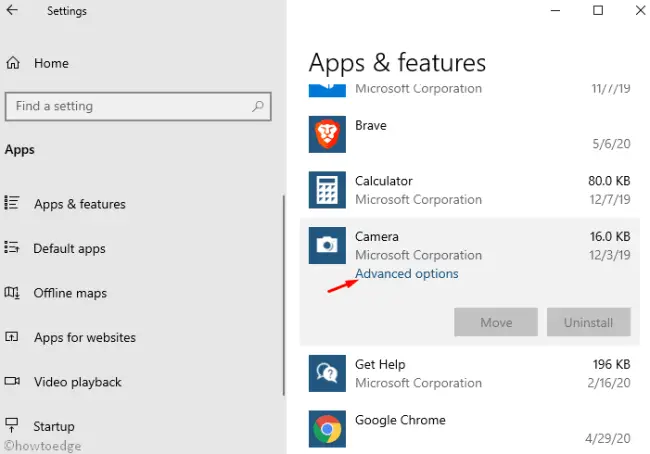Viewport: 650px width, 454px height.
Task: Select Apps for websites in sidebar
Action: click(84, 338)
